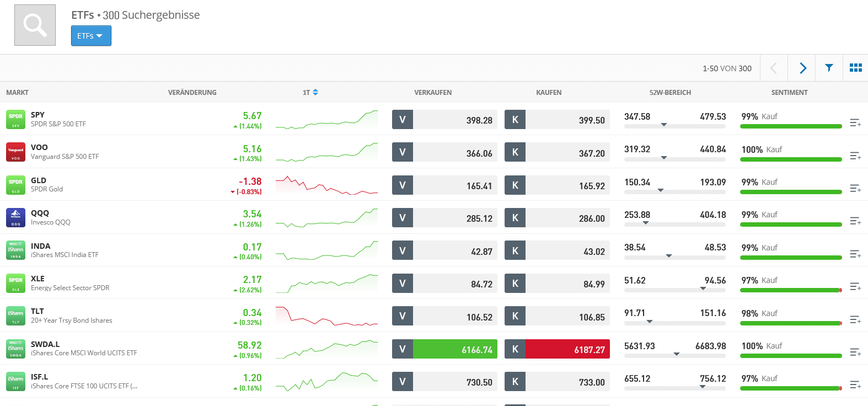Add QQQ to a watchlist
Image resolution: width=868 pixels, height=406 pixels.
coord(855,221)
